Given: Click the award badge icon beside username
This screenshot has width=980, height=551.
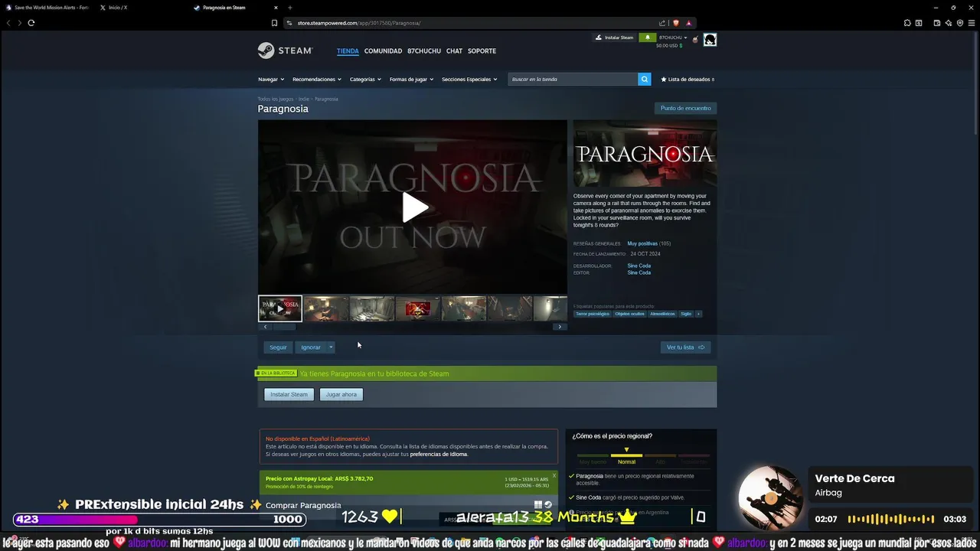Looking at the screenshot, I should pyautogui.click(x=695, y=39).
